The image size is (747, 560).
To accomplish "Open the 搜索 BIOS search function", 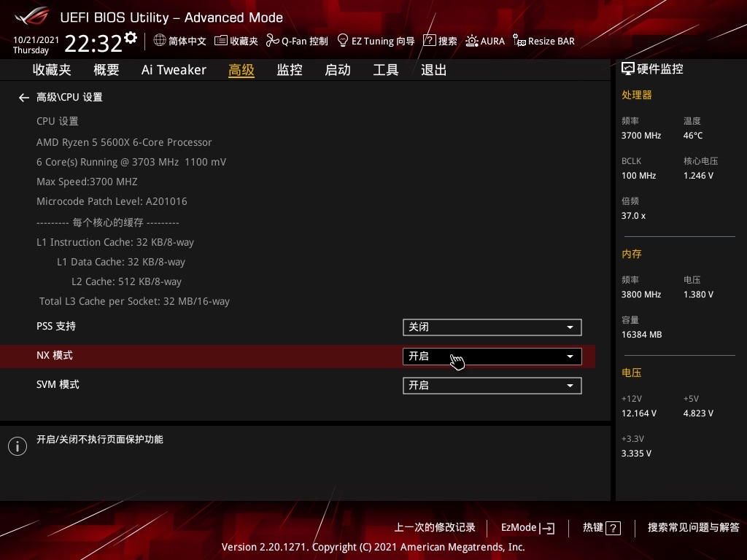I will (441, 41).
